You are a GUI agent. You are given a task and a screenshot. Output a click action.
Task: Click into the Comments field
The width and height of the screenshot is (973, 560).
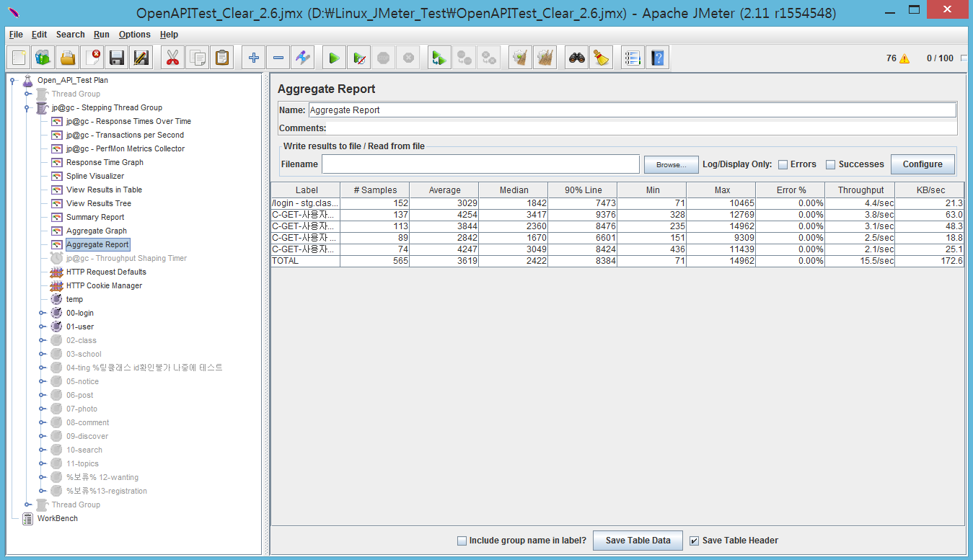click(x=642, y=128)
